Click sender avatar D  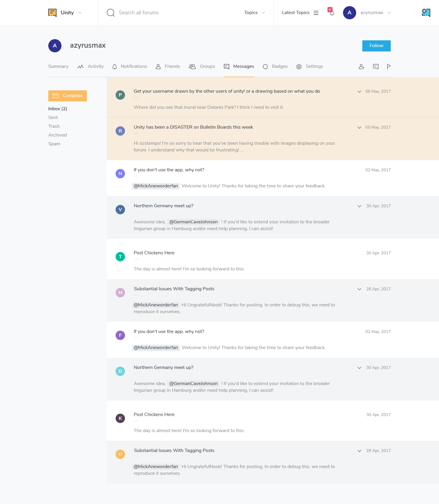[120, 371]
